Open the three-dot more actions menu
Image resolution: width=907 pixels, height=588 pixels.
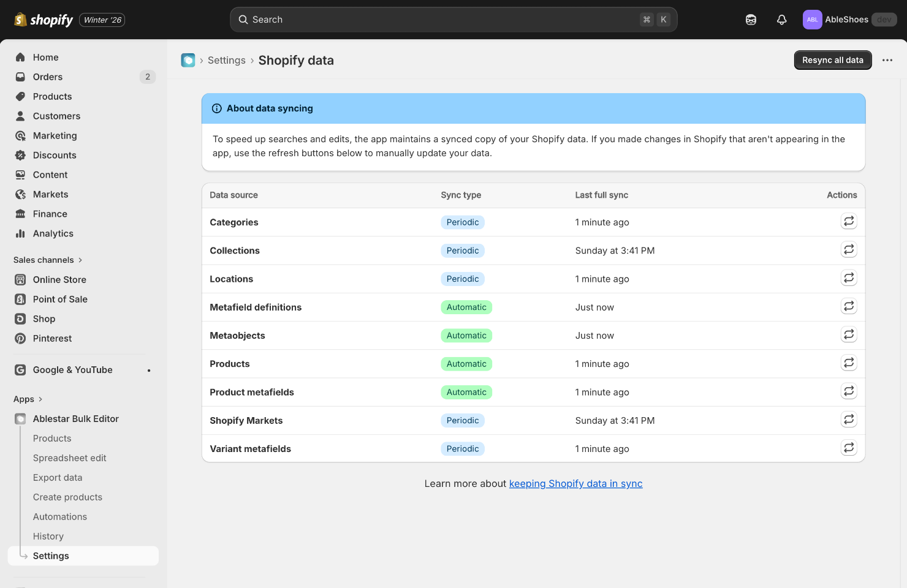click(887, 60)
